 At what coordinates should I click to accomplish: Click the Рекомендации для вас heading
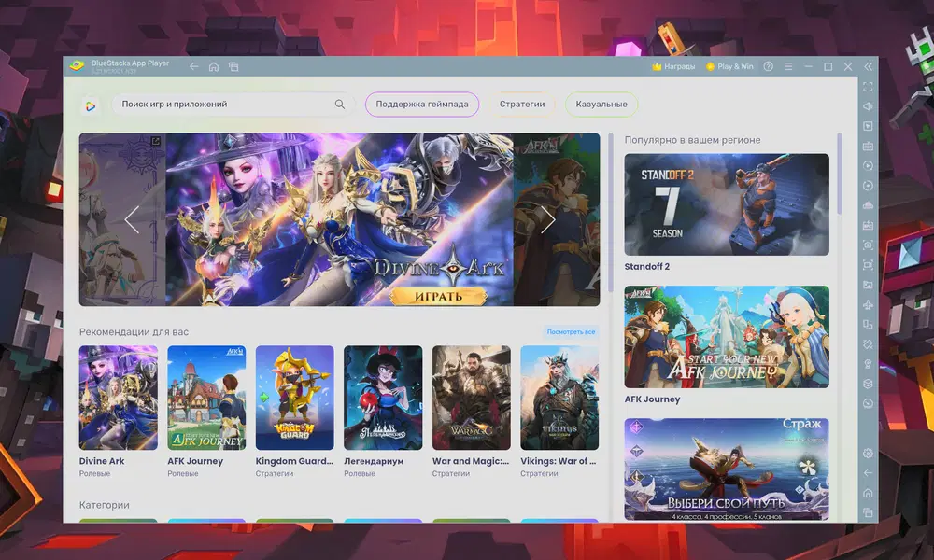click(x=134, y=332)
